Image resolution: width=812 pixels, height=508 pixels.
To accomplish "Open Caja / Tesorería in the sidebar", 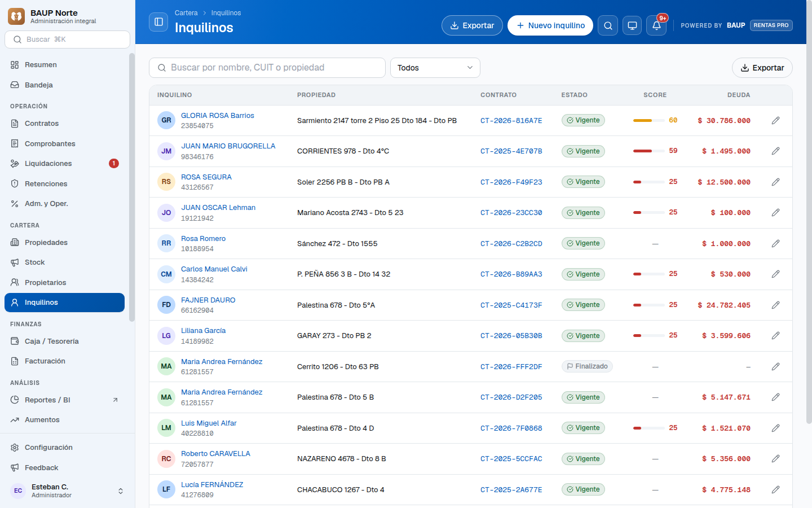I will [64, 341].
